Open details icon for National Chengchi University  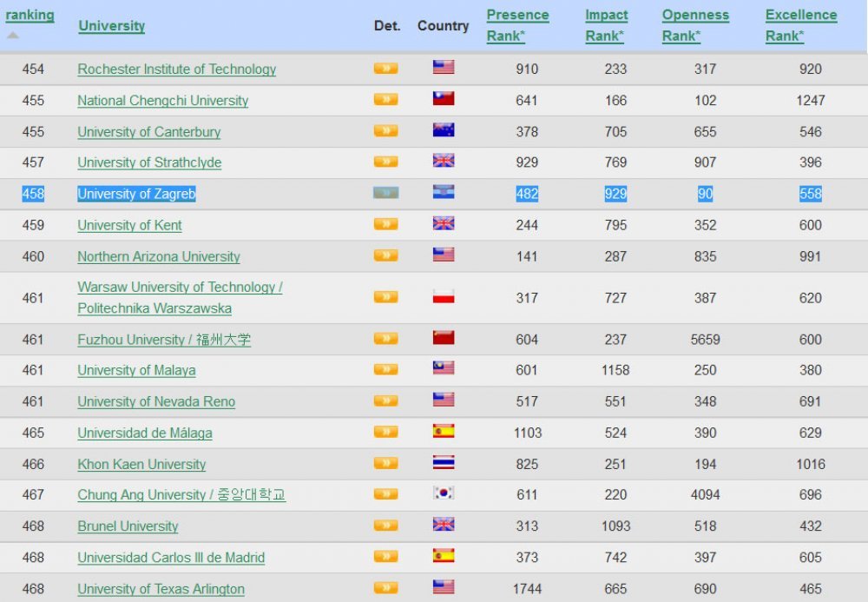[386, 100]
